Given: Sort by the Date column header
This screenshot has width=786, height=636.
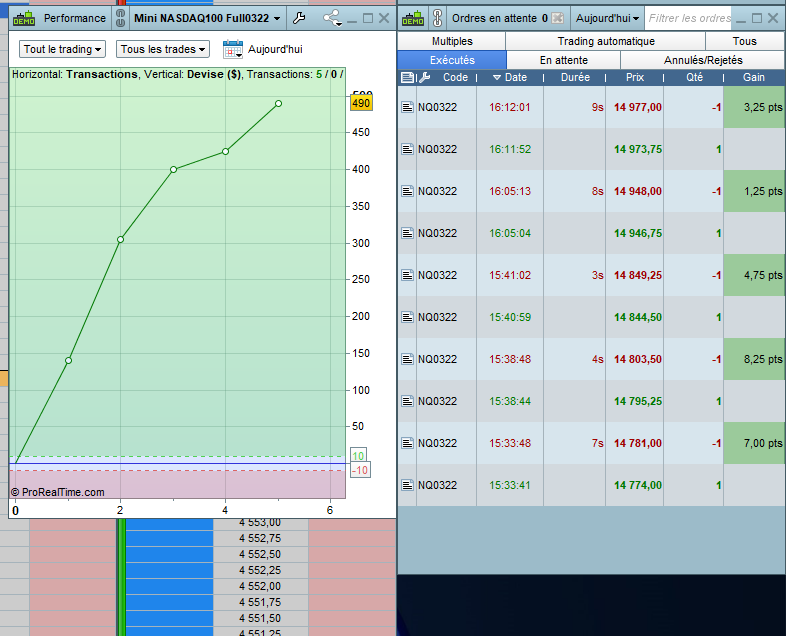Looking at the screenshot, I should [x=510, y=77].
